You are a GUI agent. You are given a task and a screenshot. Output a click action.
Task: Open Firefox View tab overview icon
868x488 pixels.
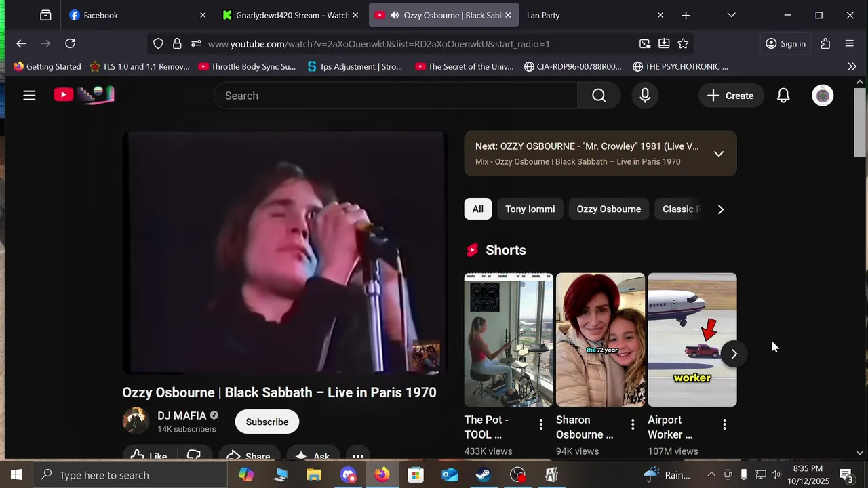45,15
